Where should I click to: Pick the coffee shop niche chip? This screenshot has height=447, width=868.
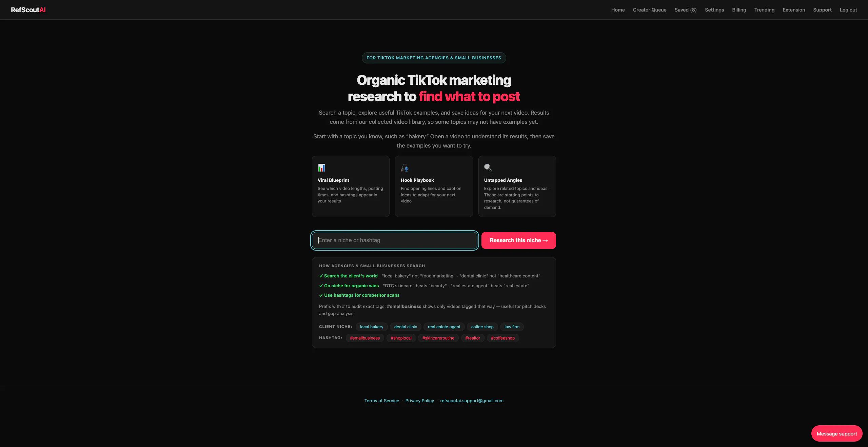(x=482, y=327)
